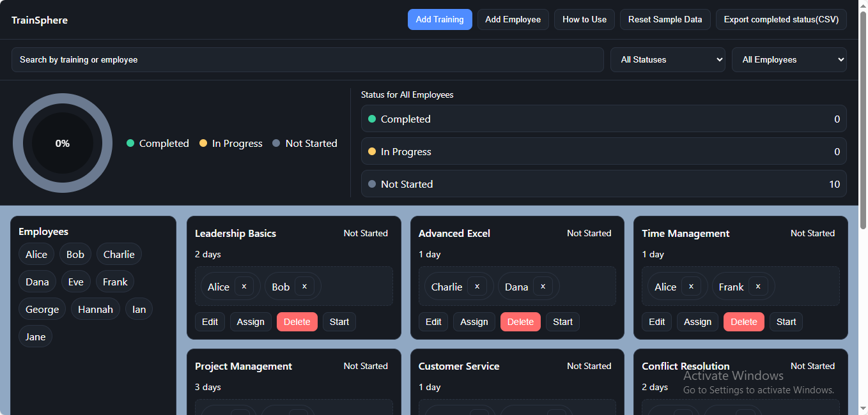Edit the Leadership Basics training
The height and width of the screenshot is (415, 868).
tap(210, 322)
